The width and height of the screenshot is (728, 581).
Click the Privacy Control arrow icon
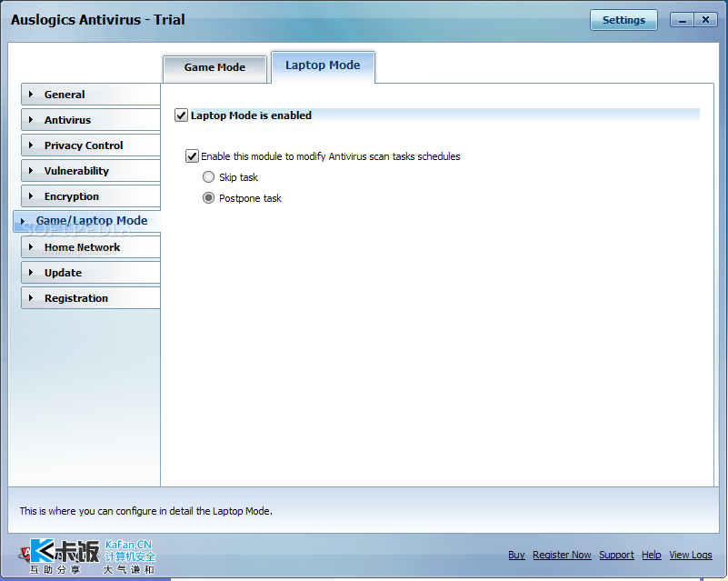(x=31, y=145)
